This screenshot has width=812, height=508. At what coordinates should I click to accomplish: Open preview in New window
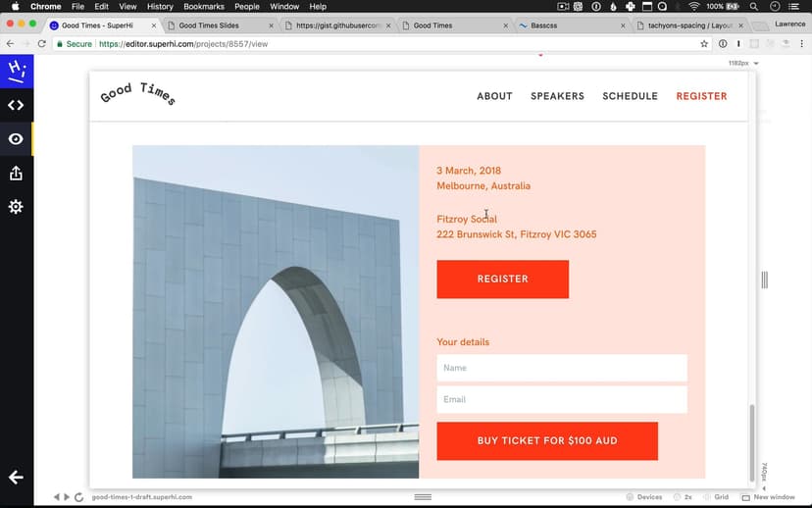[x=768, y=497]
